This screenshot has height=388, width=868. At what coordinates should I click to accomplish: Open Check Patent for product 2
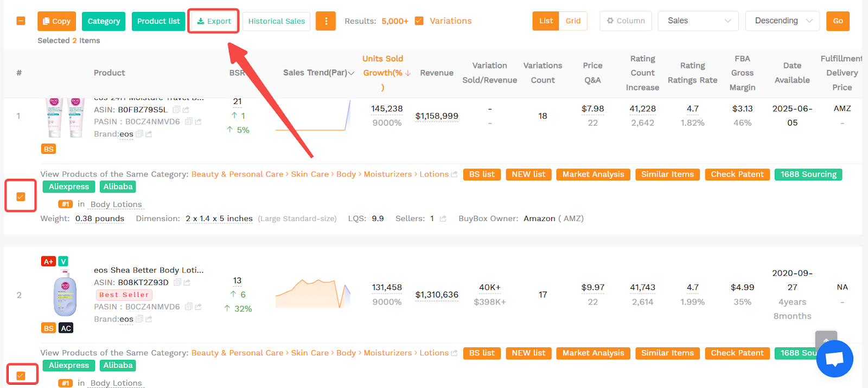click(737, 353)
